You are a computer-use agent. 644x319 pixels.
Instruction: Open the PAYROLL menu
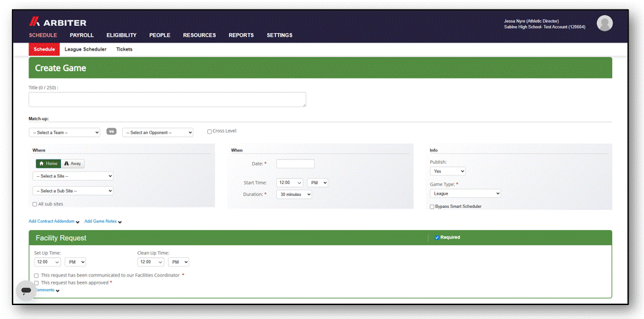82,35
